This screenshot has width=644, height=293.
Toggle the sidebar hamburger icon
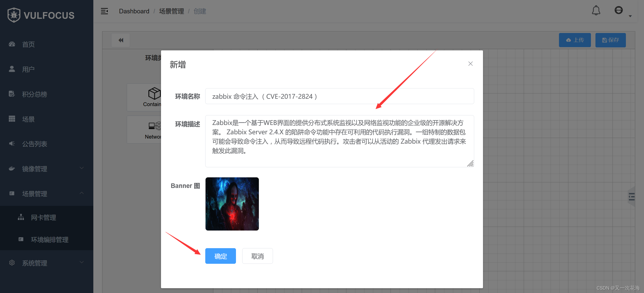point(104,11)
